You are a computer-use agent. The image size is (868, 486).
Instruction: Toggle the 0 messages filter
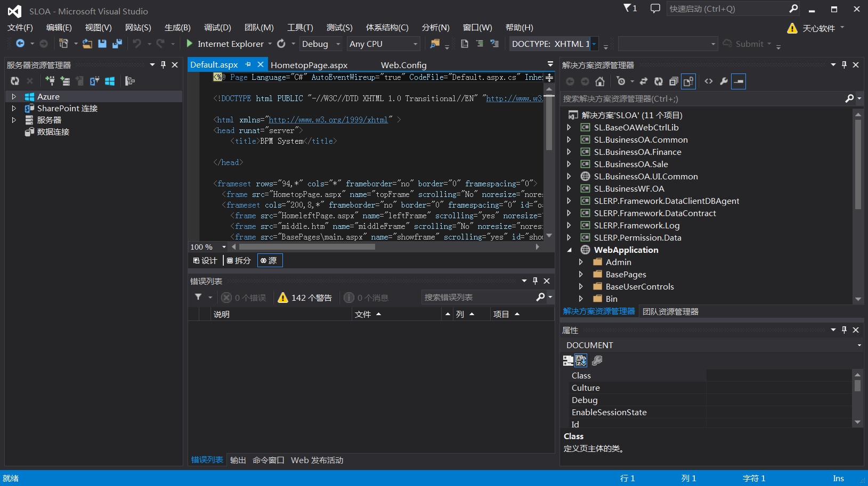tap(367, 298)
